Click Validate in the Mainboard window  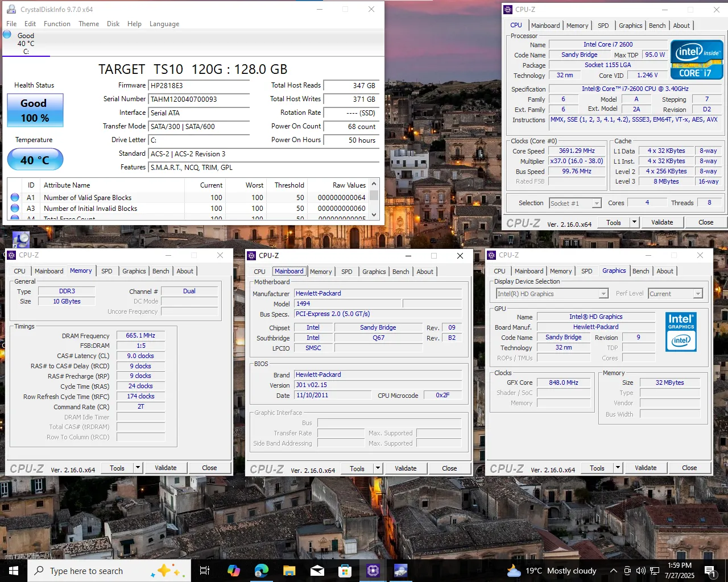tap(406, 468)
